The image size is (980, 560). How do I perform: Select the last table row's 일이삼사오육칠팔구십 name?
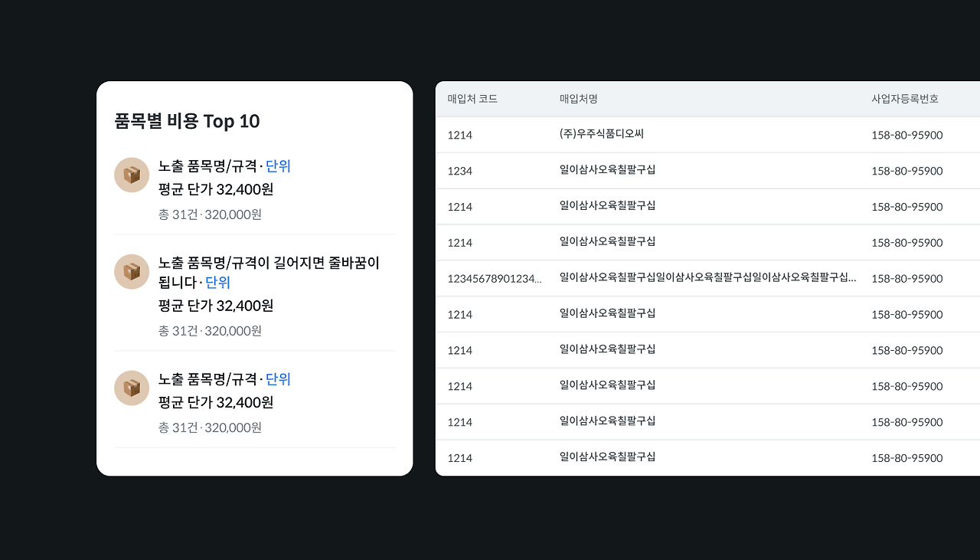click(608, 457)
